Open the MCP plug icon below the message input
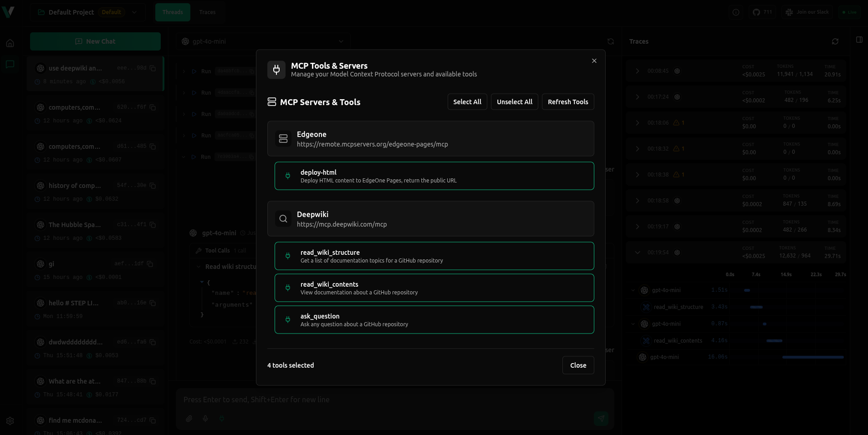This screenshot has height=435, width=868. pyautogui.click(x=222, y=419)
